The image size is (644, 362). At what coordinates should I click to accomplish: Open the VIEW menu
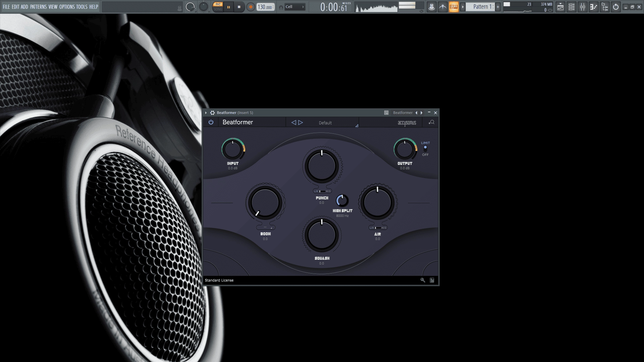pos(53,7)
